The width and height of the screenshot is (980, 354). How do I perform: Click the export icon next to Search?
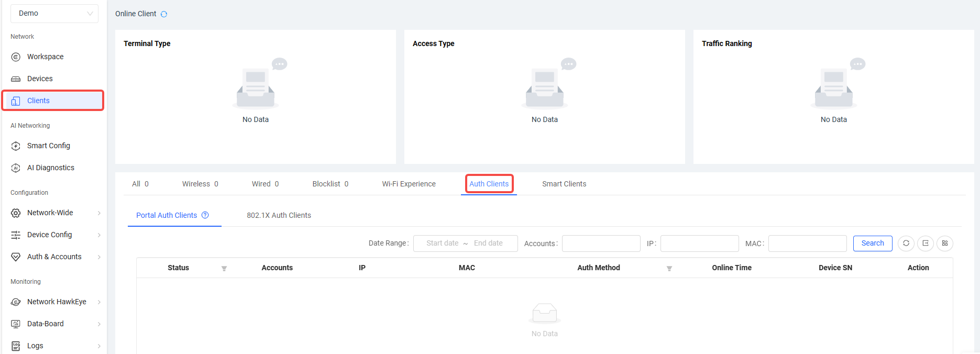coord(926,244)
